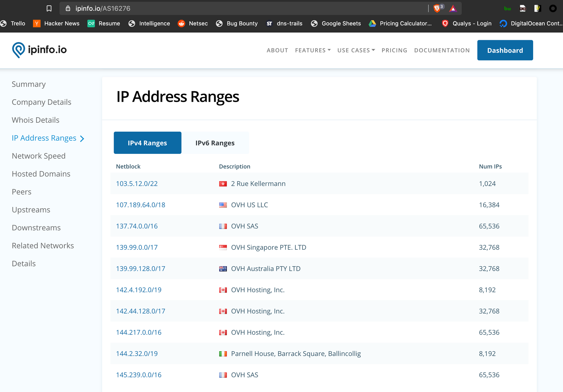Open the Resume bookmark
The image size is (563, 392).
(x=104, y=23)
